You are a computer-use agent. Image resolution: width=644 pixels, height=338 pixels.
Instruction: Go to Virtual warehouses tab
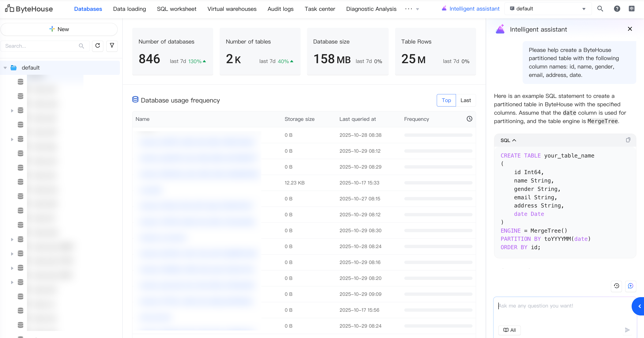(x=232, y=9)
